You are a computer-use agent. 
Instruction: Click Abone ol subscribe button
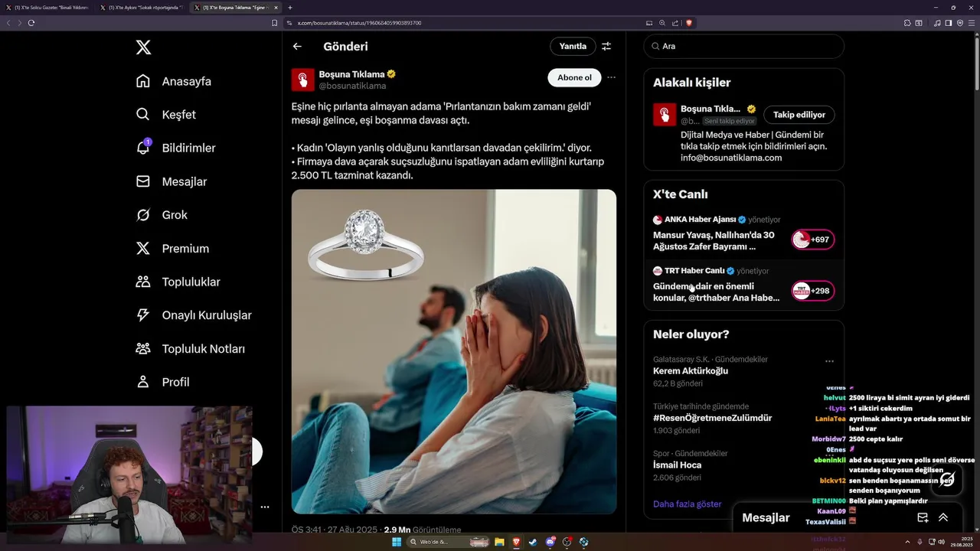[574, 77]
